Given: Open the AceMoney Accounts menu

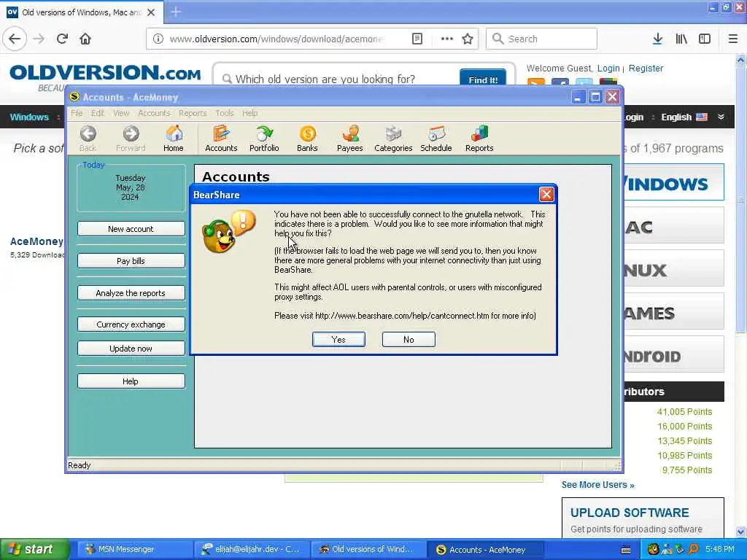Looking at the screenshot, I should [154, 113].
